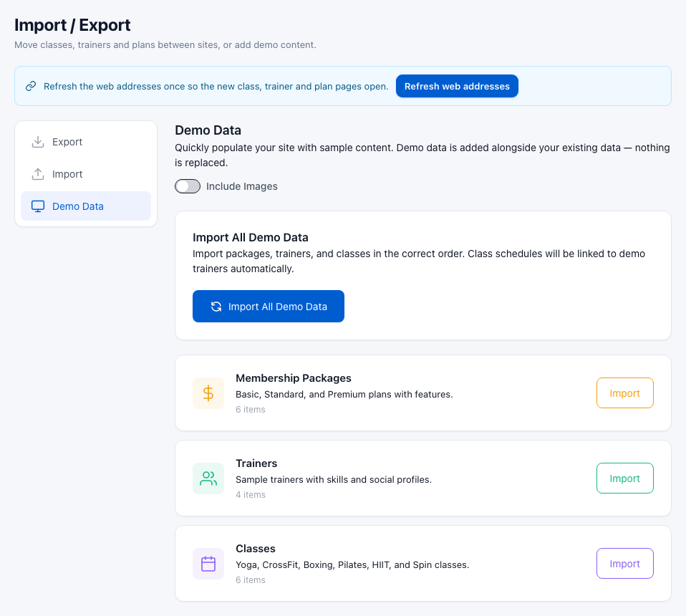
Task: Select the Demo Data tab
Action: (86, 206)
